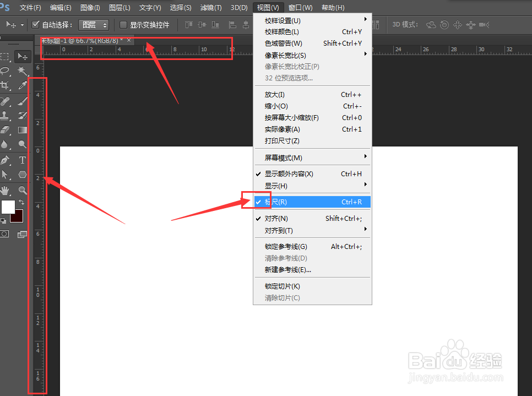Activate the Magic Wand tool
The image size is (532, 396).
22,71
